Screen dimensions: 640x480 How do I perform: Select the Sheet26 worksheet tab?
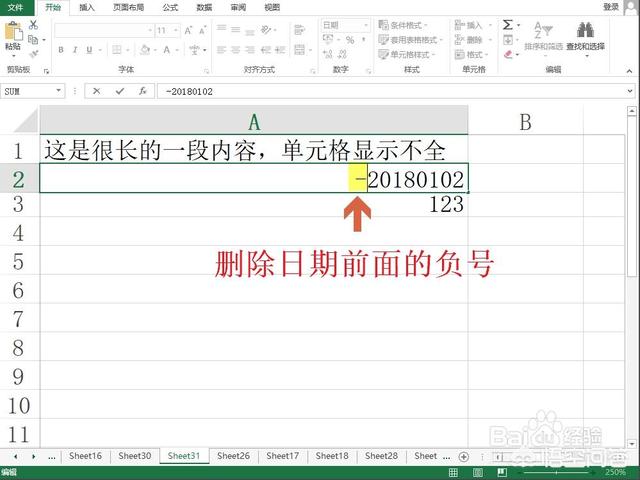pyautogui.click(x=233, y=456)
